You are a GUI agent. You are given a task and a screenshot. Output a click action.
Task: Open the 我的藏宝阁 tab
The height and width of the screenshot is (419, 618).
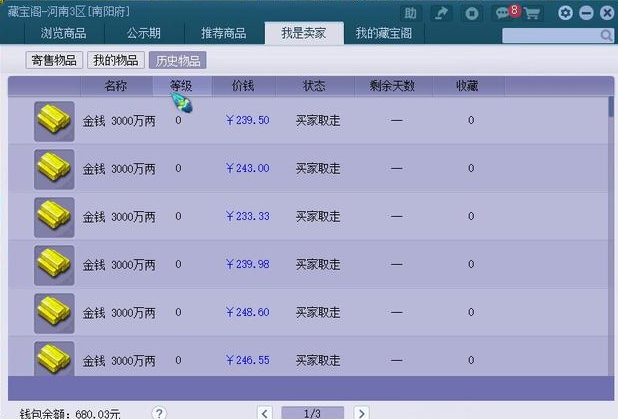pos(384,33)
